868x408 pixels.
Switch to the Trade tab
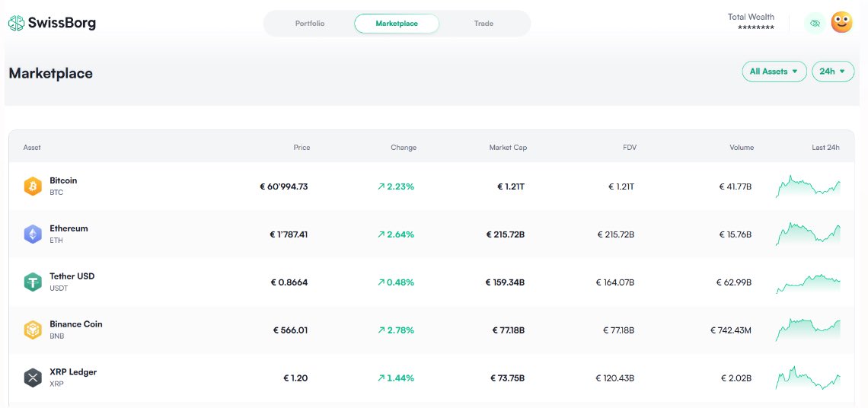coord(483,24)
